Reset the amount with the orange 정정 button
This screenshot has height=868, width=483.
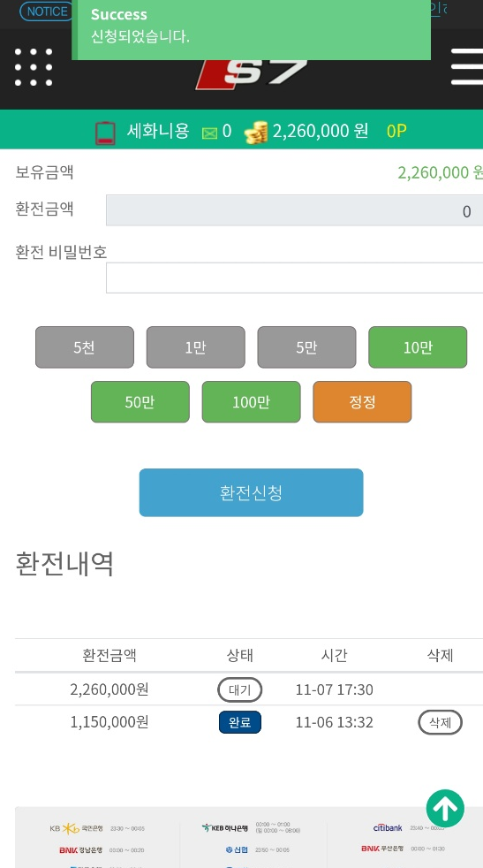362,402
